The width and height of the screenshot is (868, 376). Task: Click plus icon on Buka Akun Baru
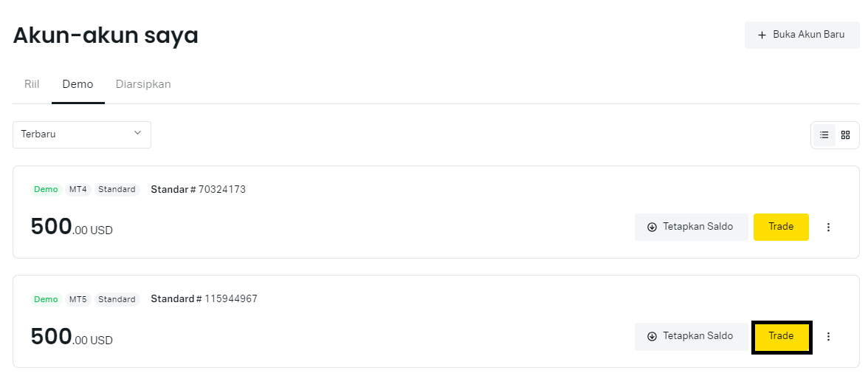(x=762, y=35)
